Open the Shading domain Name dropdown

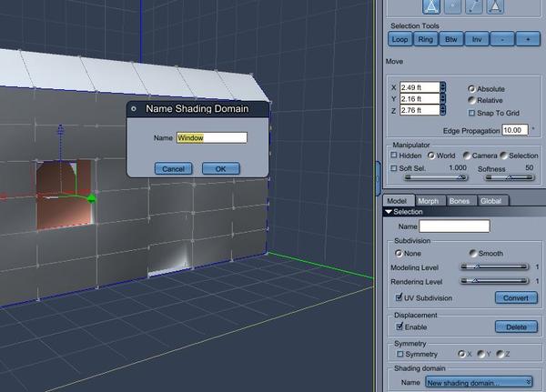click(479, 383)
